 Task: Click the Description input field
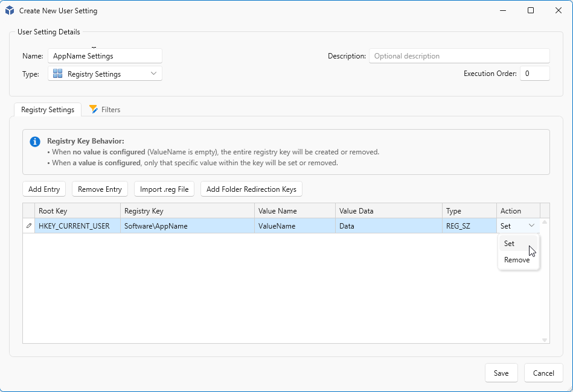(x=459, y=56)
